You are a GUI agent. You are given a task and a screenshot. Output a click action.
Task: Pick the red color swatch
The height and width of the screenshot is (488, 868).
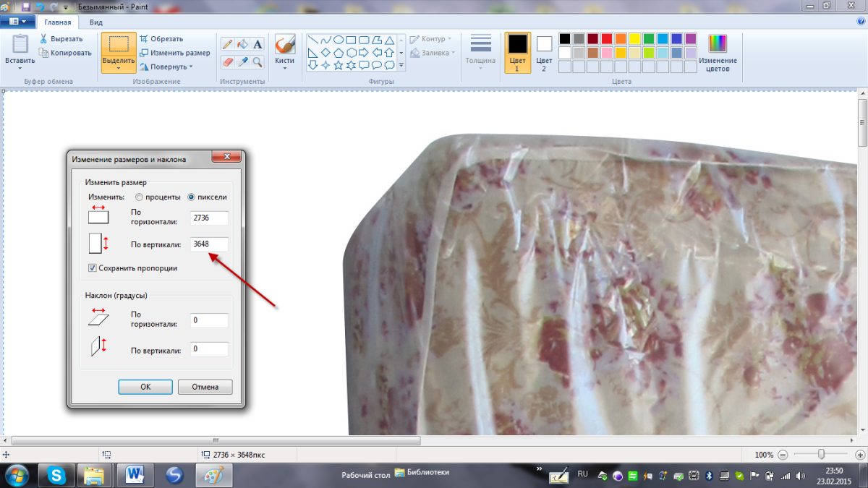pyautogui.click(x=607, y=38)
